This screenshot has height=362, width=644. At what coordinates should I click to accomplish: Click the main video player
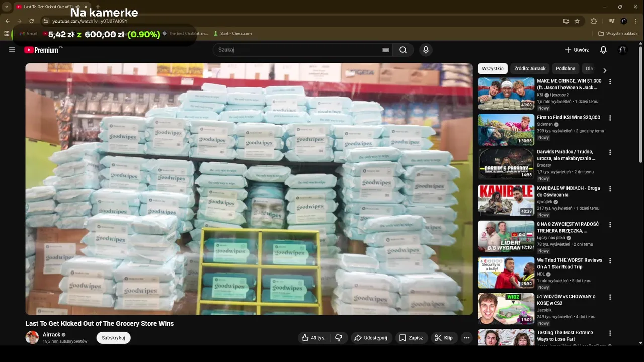click(249, 189)
